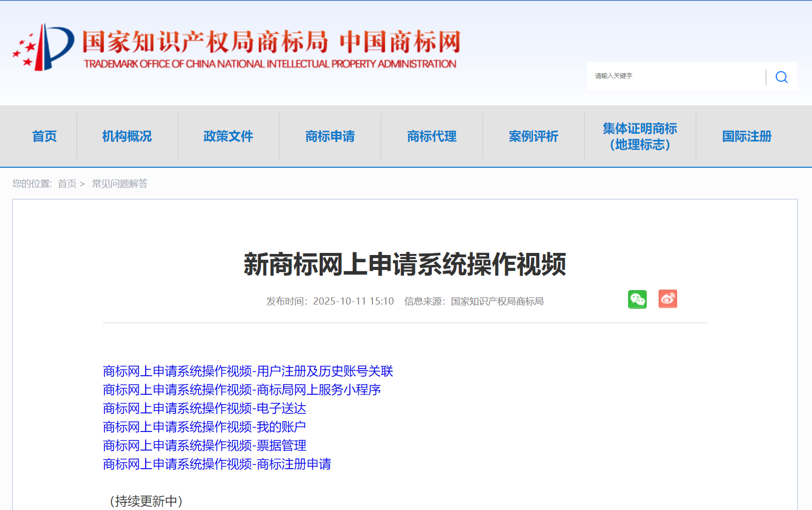The width and height of the screenshot is (812, 510).
Task: Open the 电子送达 operation video link
Action: click(x=205, y=408)
